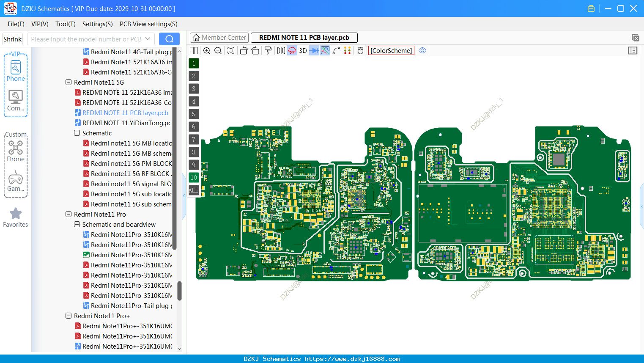This screenshot has width=644, height=363.
Task: Open the model search dropdown arrow
Action: coord(148,39)
